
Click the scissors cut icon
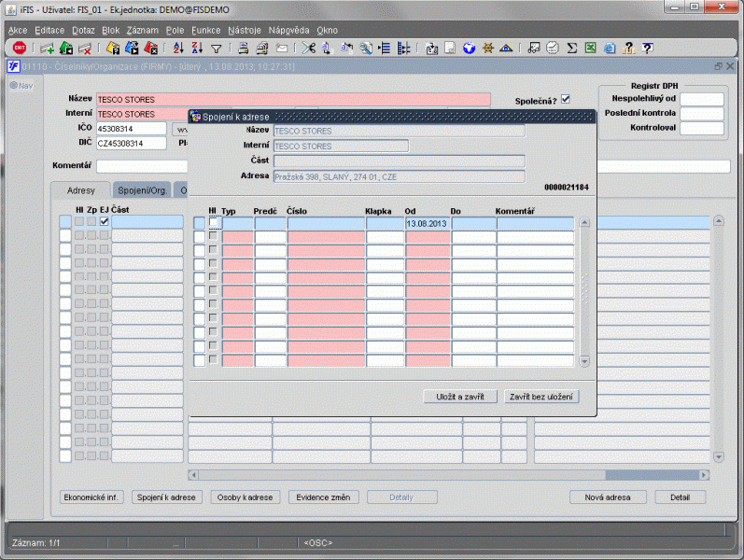pyautogui.click(x=307, y=48)
